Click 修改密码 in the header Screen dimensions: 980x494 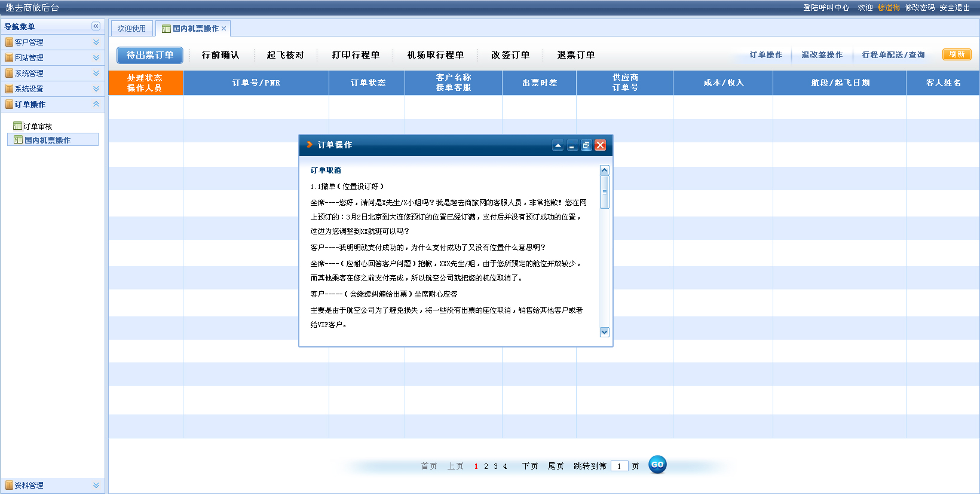[x=920, y=8]
